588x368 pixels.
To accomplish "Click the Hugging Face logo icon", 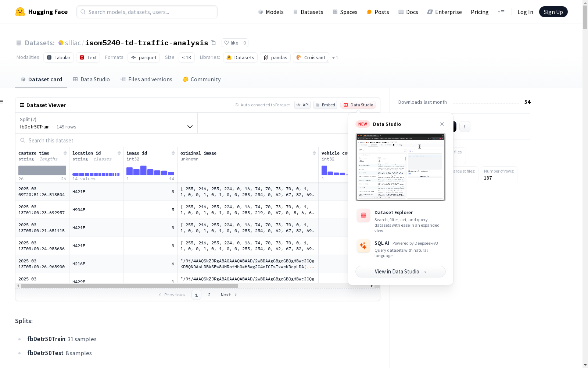I will click(20, 12).
